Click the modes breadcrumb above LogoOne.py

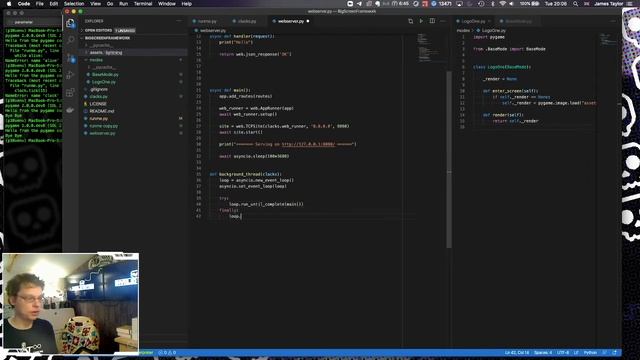(x=463, y=31)
